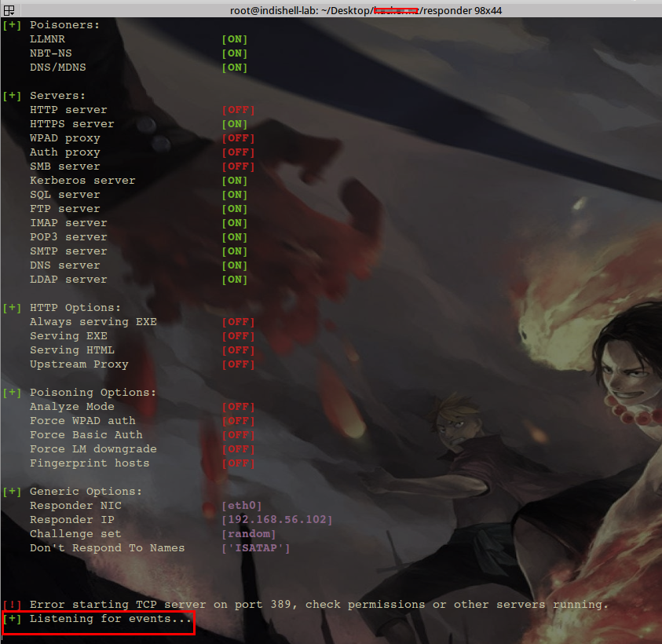Click the [+] marker beside Poisoning Options
The image size is (662, 644).
coord(12,393)
